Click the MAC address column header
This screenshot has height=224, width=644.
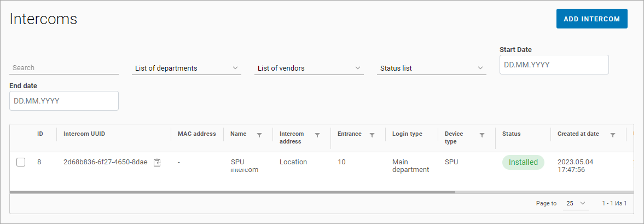coord(196,134)
